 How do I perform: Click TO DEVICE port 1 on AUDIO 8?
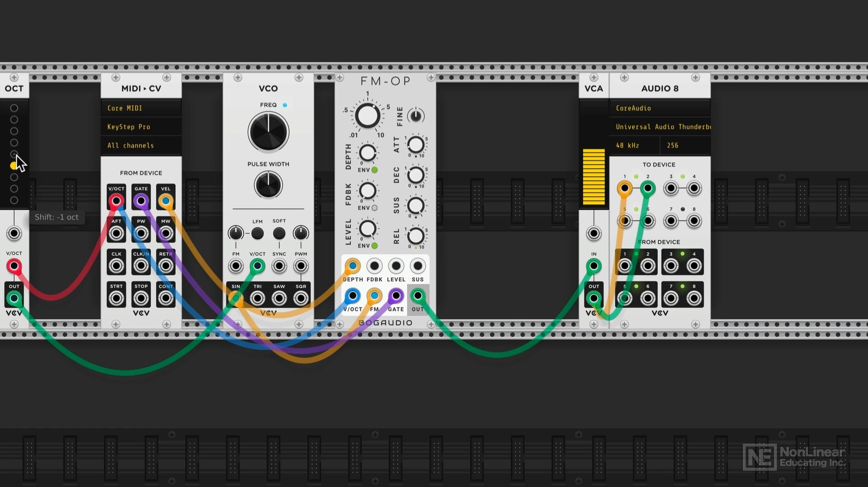click(x=625, y=188)
